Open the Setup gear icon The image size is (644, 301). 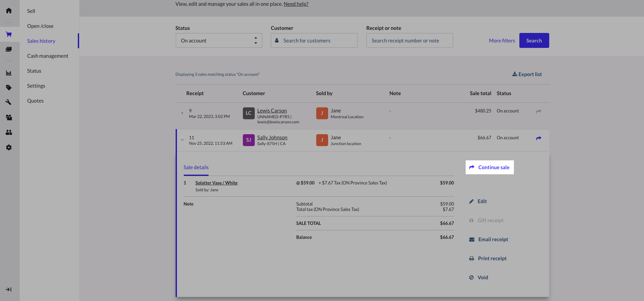(9, 147)
